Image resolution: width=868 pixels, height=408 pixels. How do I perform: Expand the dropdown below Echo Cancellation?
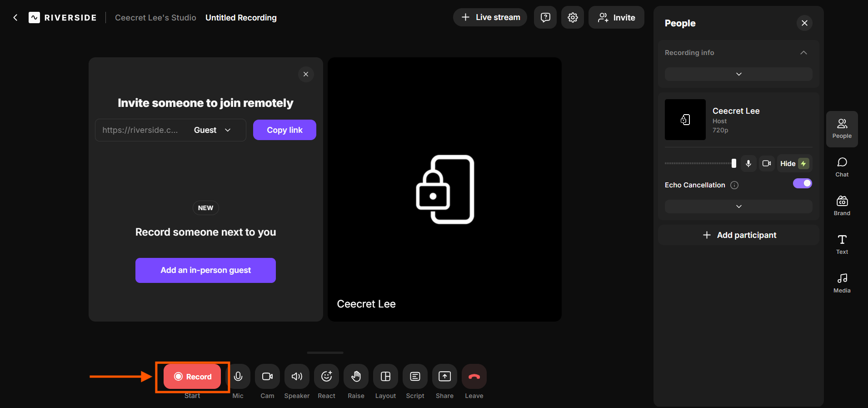(738, 207)
